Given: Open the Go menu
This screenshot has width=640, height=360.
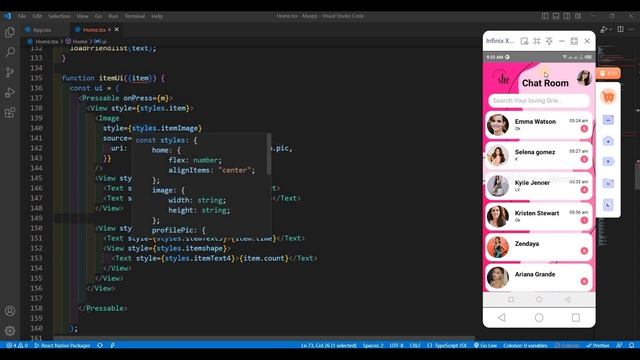Looking at the screenshot, I should point(98,16).
